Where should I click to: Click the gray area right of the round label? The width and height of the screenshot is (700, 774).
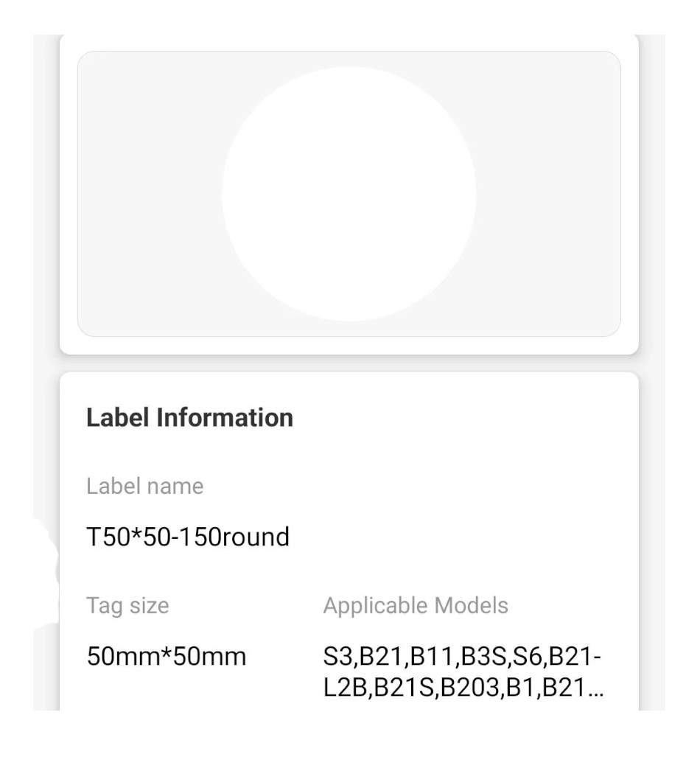[x=549, y=194]
